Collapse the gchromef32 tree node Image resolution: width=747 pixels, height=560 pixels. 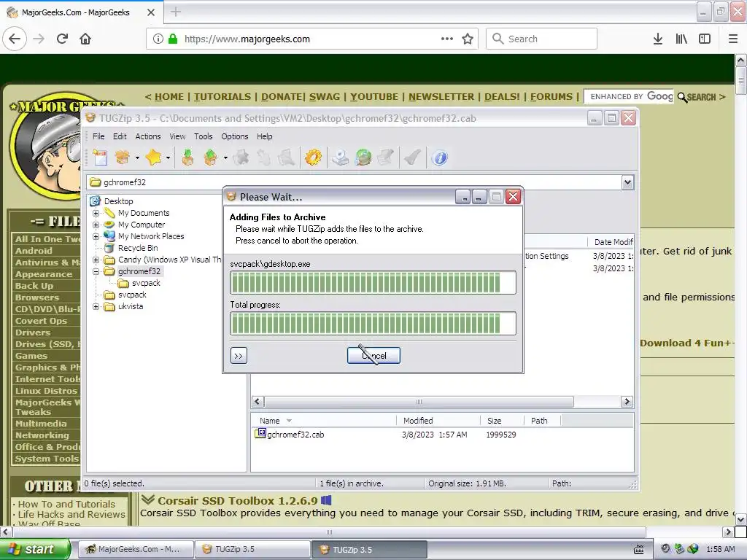click(96, 271)
